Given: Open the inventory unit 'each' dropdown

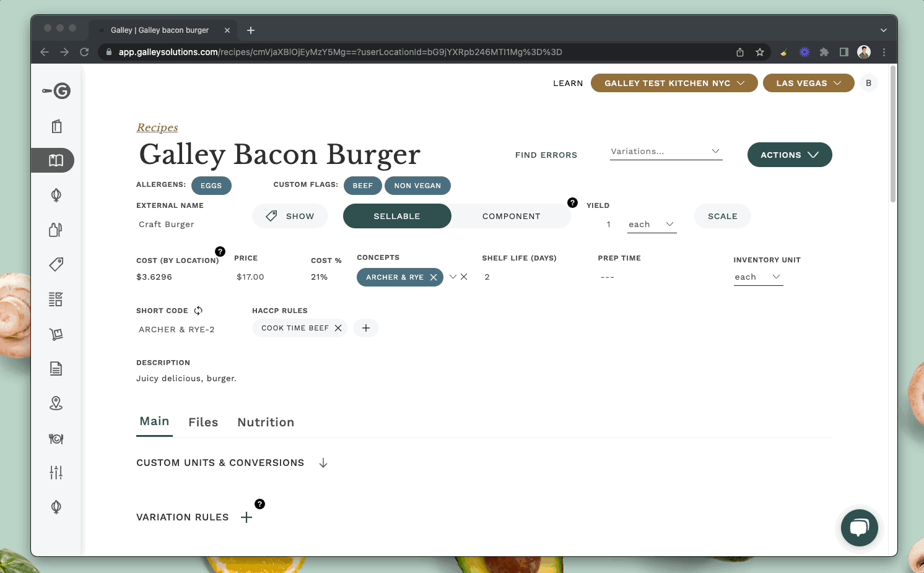Looking at the screenshot, I should click(757, 277).
